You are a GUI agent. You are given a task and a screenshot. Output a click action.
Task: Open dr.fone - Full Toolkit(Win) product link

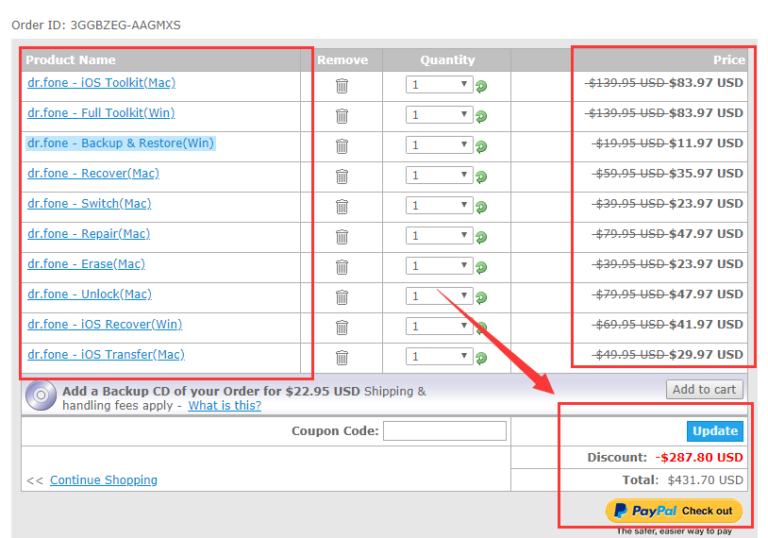(x=101, y=113)
